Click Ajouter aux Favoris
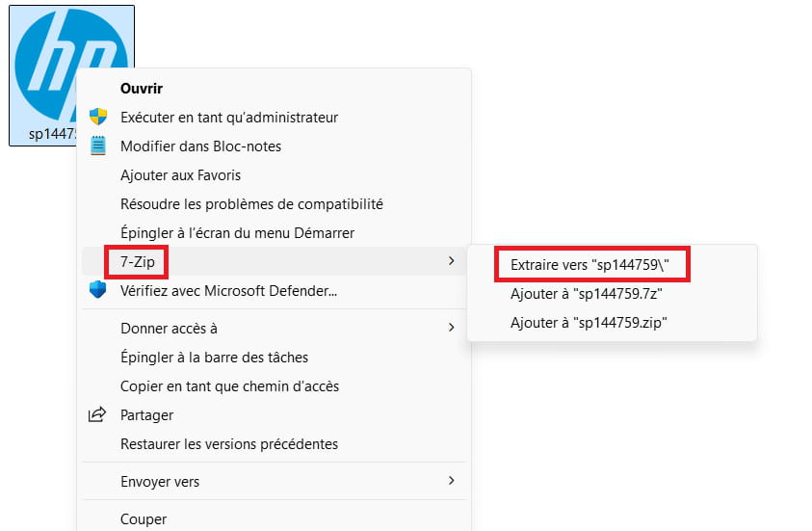The image size is (812, 531). pos(180,175)
